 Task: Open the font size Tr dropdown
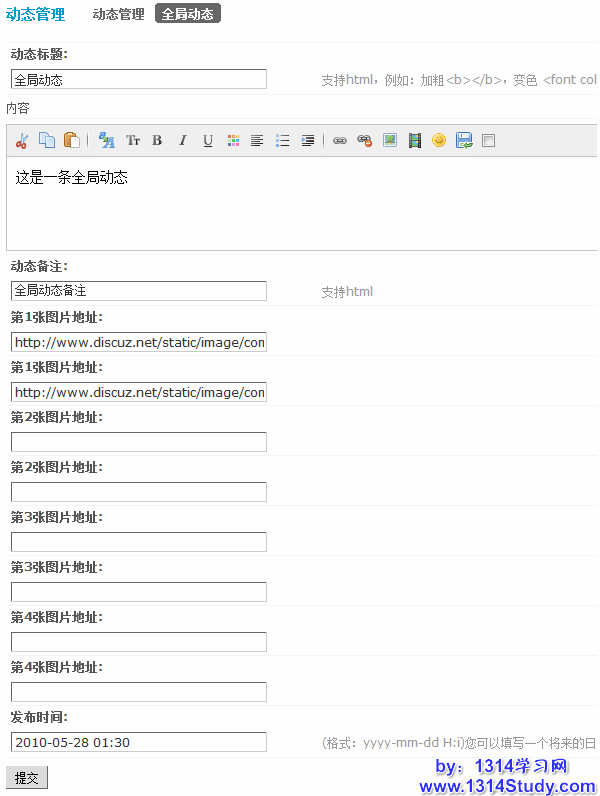point(133,141)
